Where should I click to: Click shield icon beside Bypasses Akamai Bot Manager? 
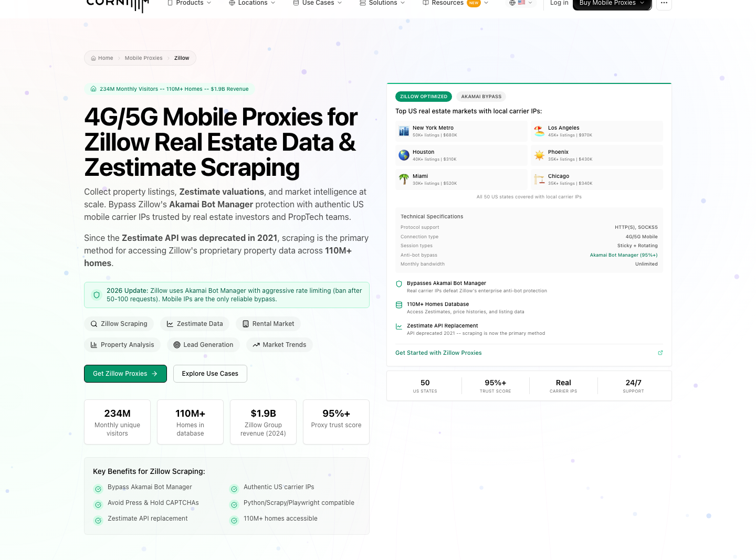point(399,284)
